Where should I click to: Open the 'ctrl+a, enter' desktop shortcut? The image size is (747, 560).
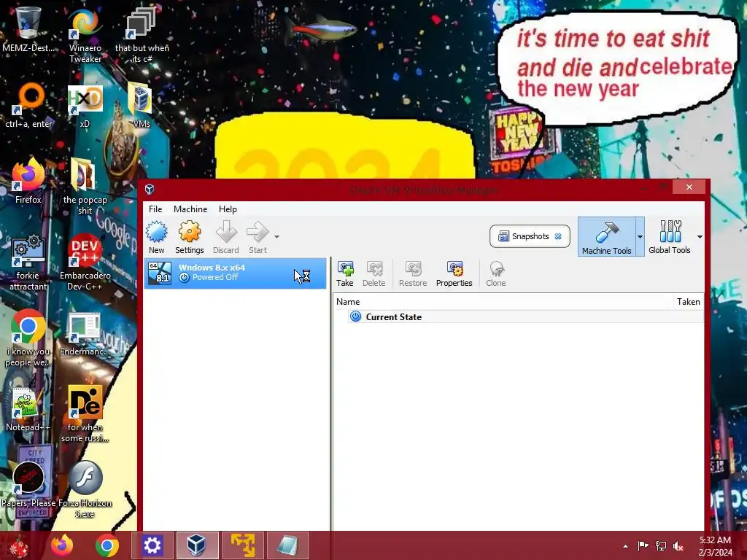pyautogui.click(x=28, y=106)
